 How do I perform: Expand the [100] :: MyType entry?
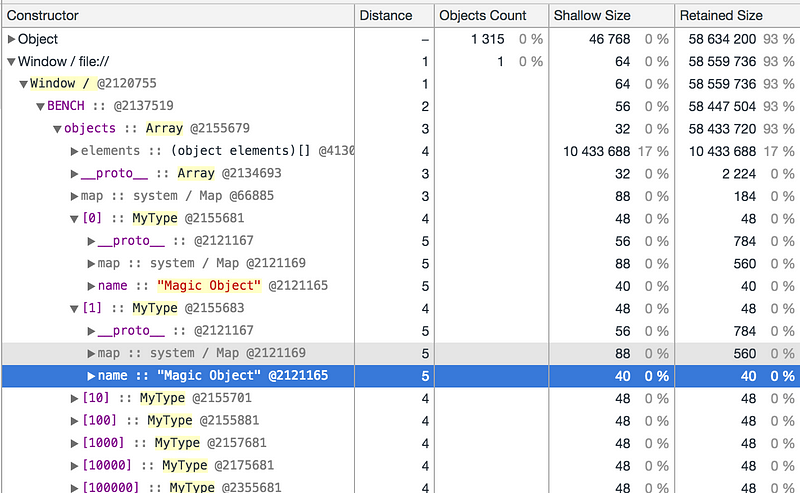pyautogui.click(x=74, y=421)
